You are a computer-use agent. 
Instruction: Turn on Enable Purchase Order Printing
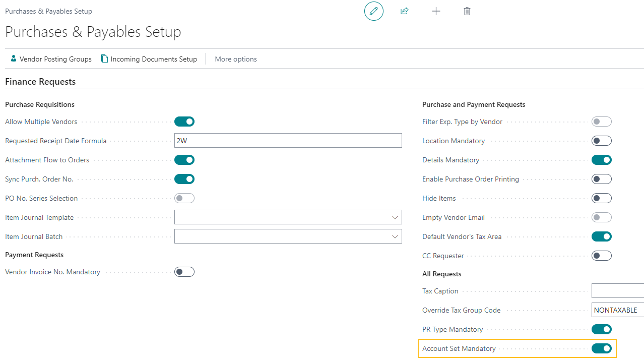coord(601,178)
